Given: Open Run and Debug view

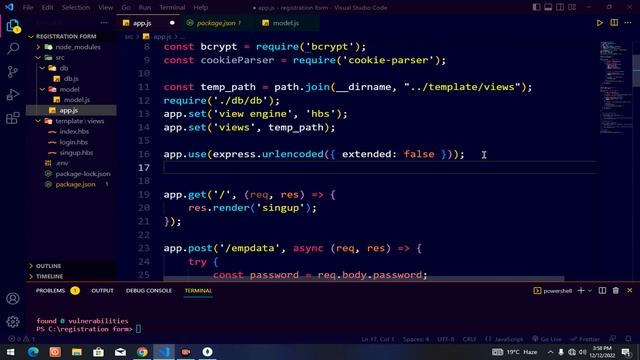Looking at the screenshot, I should 13,95.
